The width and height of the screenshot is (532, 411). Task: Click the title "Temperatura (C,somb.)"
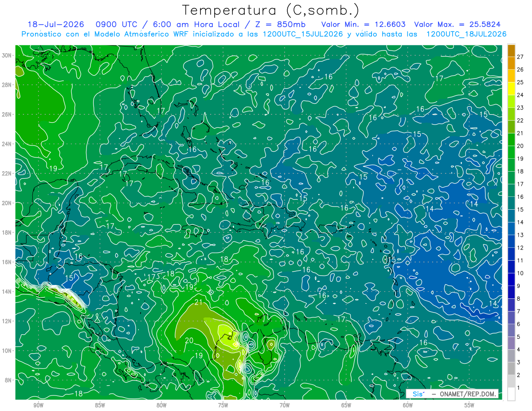point(271,10)
